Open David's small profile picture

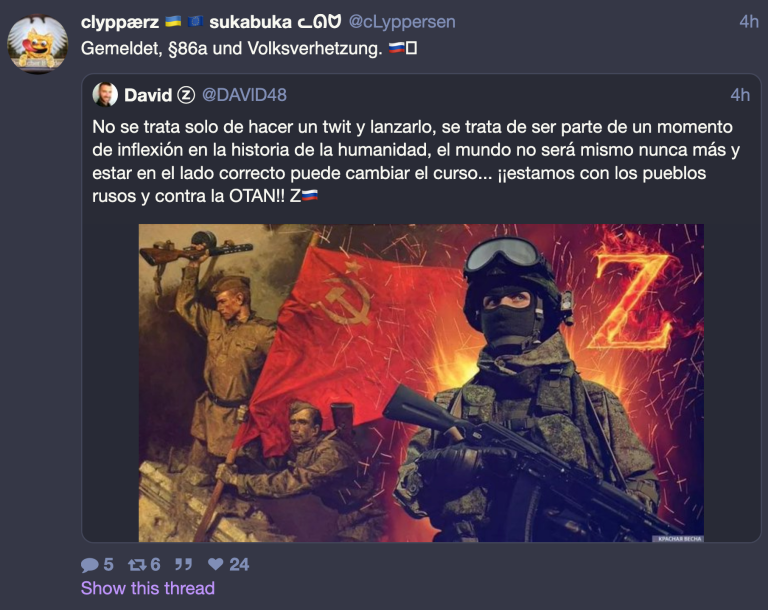pos(105,95)
